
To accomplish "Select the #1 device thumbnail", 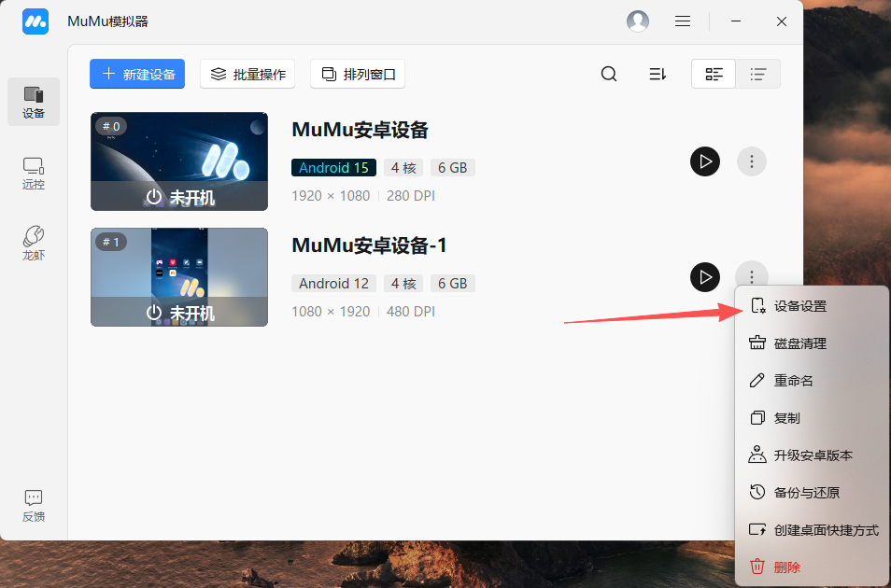I will point(179,277).
